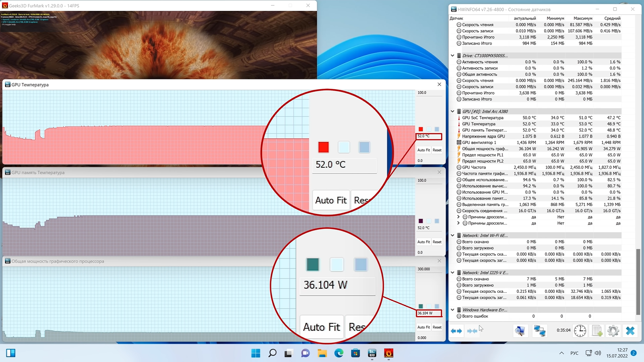Click the expand columns blue arrows icon
644x362 pixels.
pos(456,331)
